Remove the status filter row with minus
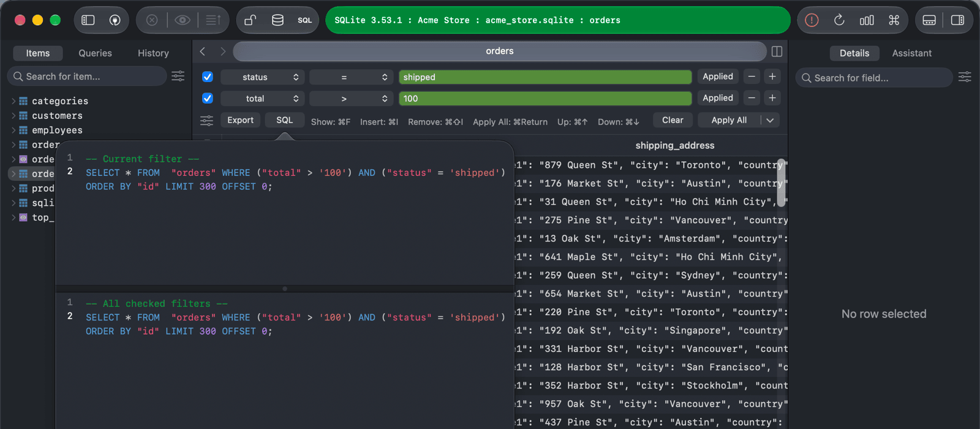This screenshot has width=980, height=429. tap(752, 77)
